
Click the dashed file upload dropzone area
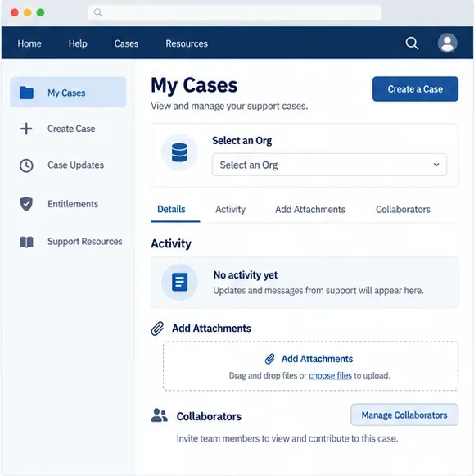click(310, 365)
